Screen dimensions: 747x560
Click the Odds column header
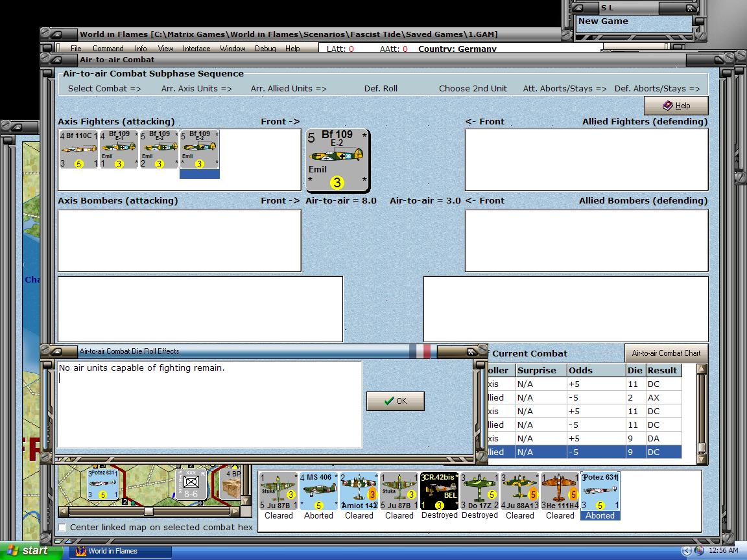[596, 370]
